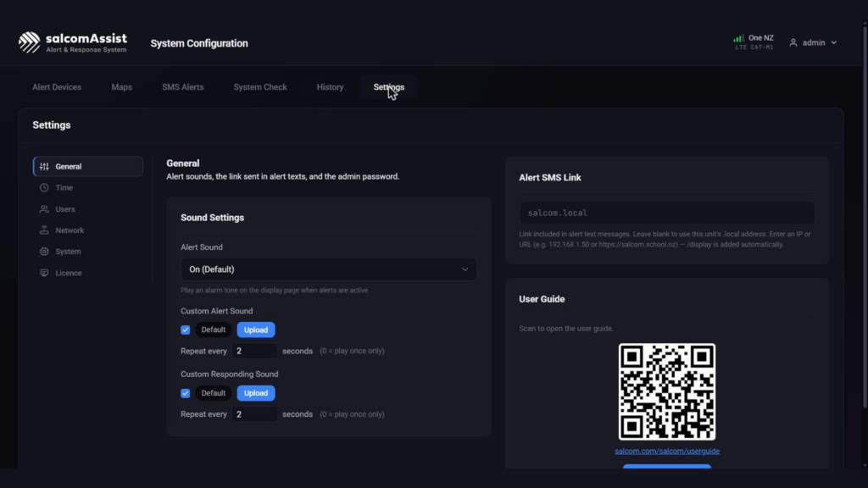Open the System Check tab
The height and width of the screenshot is (488, 868).
pyautogui.click(x=260, y=87)
